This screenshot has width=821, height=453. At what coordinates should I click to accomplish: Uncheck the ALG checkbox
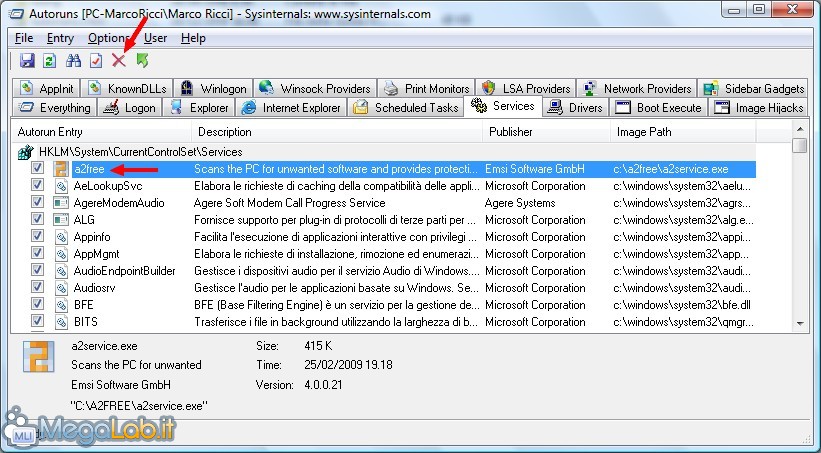(37, 219)
